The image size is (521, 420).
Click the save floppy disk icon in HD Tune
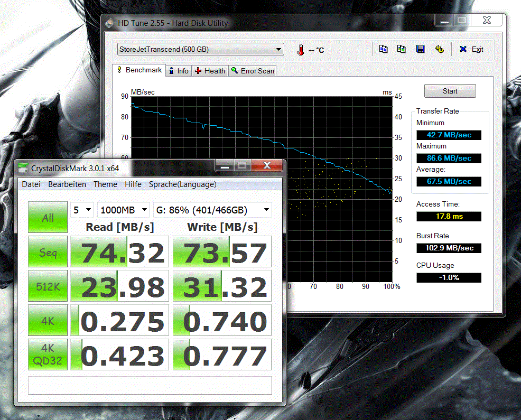coord(420,49)
